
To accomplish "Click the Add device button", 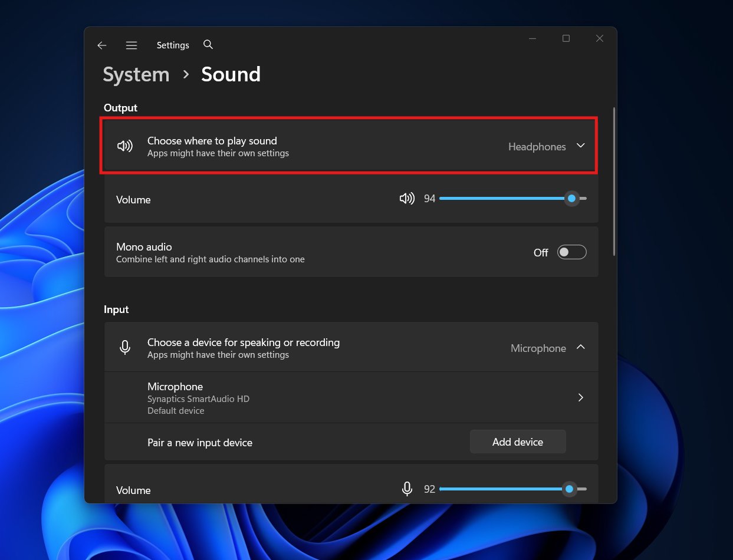I will coord(518,441).
